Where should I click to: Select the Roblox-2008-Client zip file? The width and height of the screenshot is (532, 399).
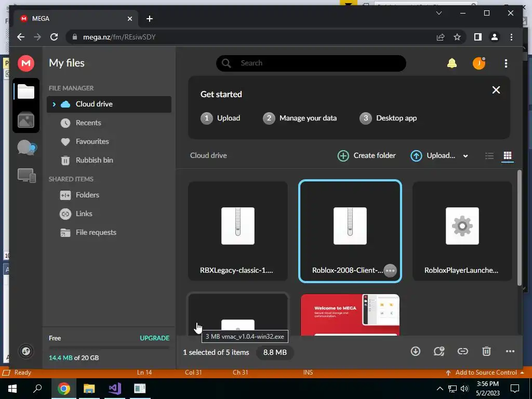pyautogui.click(x=350, y=231)
